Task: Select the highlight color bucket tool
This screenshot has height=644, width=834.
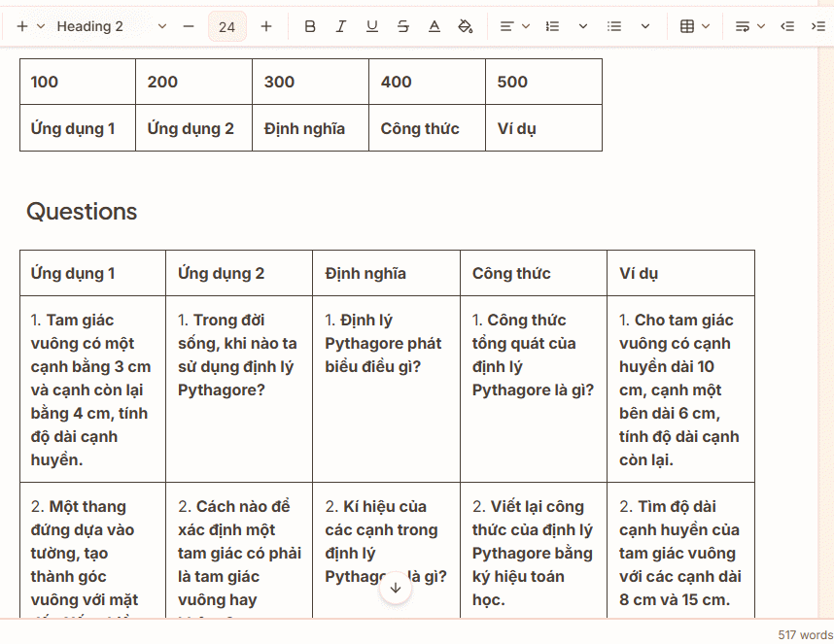Action: (x=466, y=26)
